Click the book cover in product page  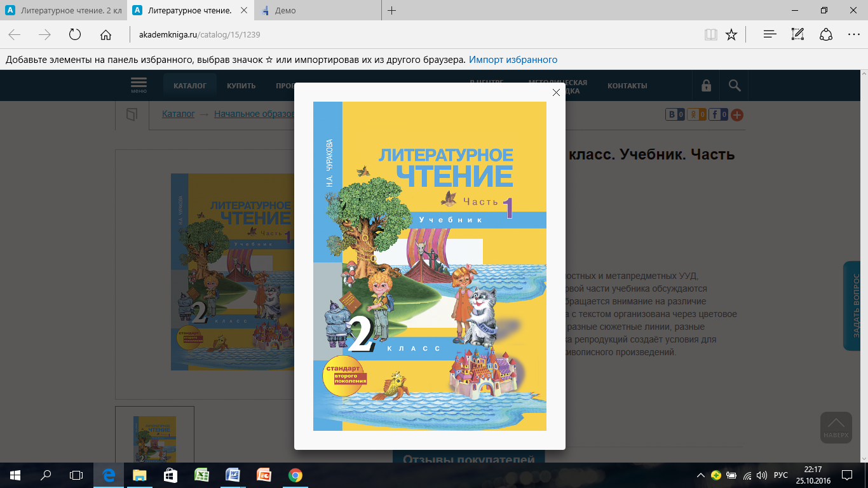point(233,272)
